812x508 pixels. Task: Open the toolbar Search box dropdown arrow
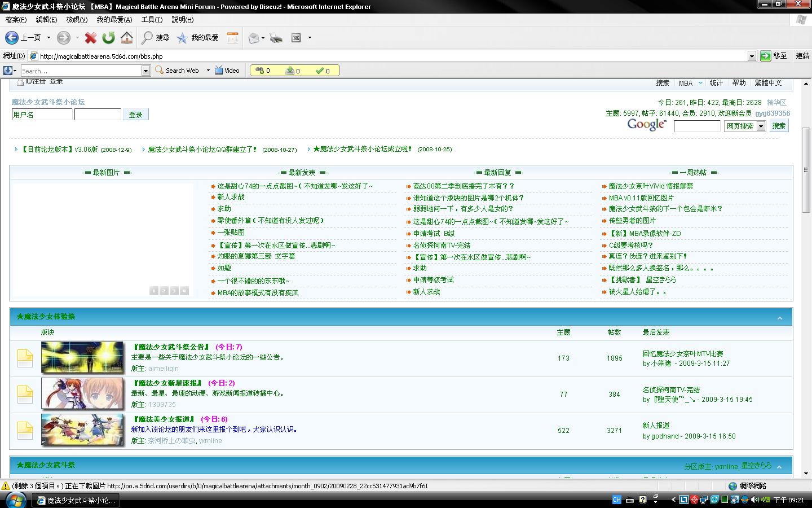click(145, 71)
